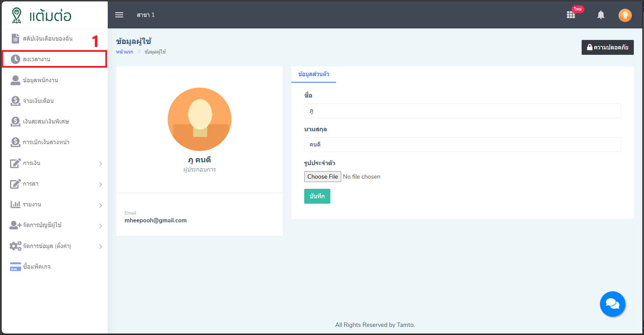Viewport: 644px width, 335px height.
Task: Open the notifications bell
Action: pyautogui.click(x=601, y=15)
